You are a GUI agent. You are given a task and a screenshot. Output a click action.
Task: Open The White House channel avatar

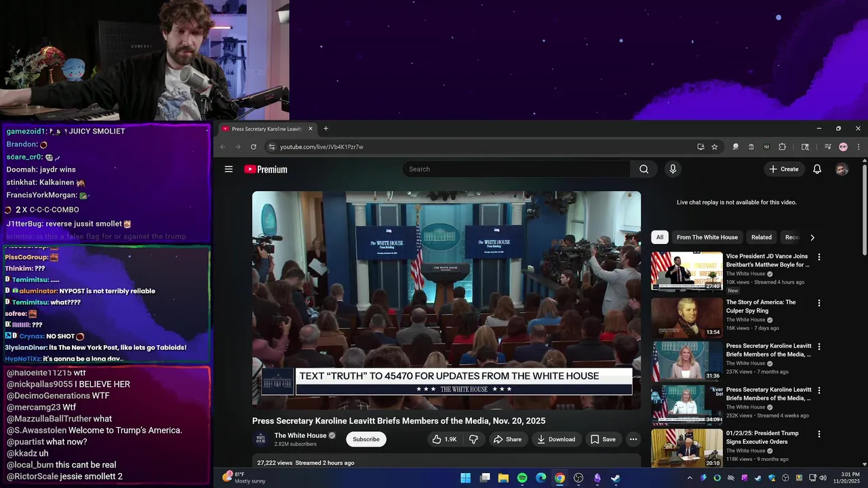260,439
